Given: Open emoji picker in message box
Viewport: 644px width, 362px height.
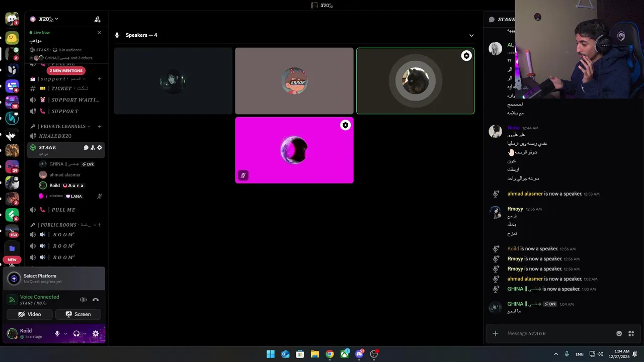Looking at the screenshot, I should tap(619, 333).
